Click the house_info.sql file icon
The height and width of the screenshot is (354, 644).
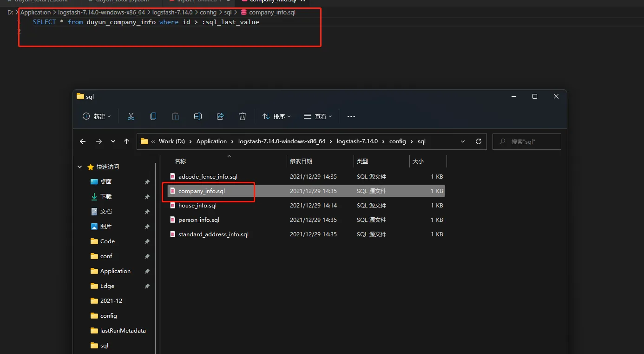[x=172, y=206]
